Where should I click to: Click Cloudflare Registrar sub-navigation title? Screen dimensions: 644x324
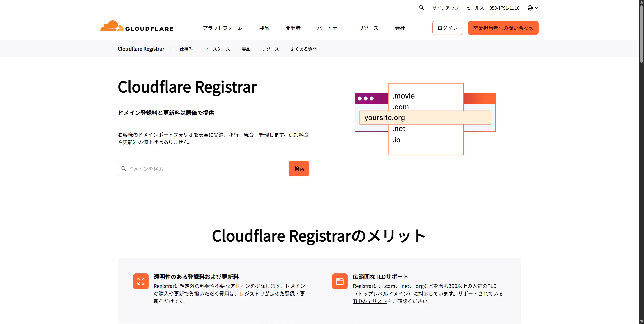[141, 49]
